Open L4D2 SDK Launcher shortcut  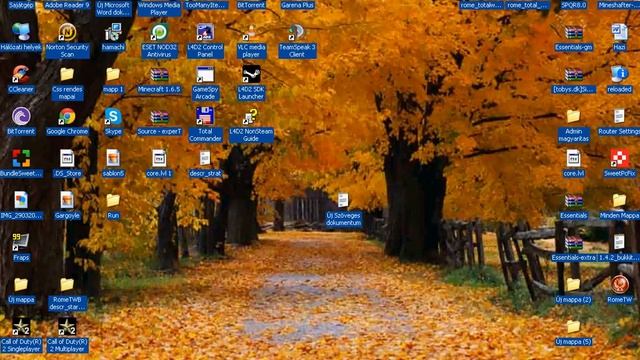pos(251,75)
